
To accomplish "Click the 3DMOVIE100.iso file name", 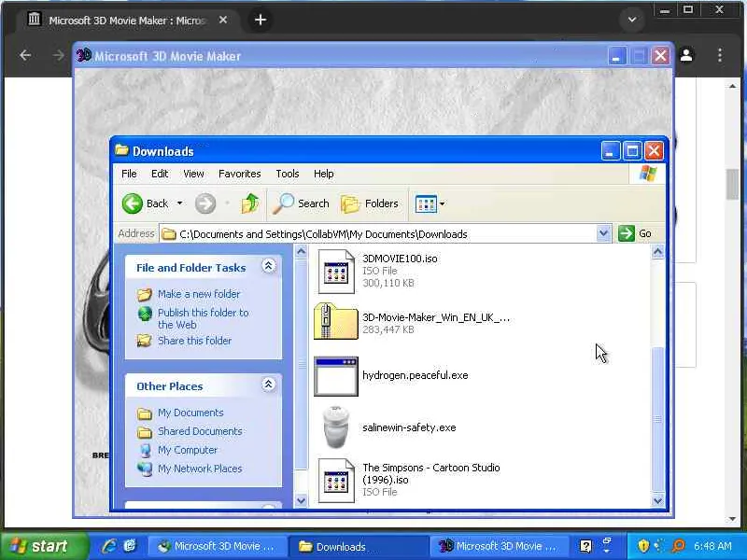I will [x=400, y=259].
